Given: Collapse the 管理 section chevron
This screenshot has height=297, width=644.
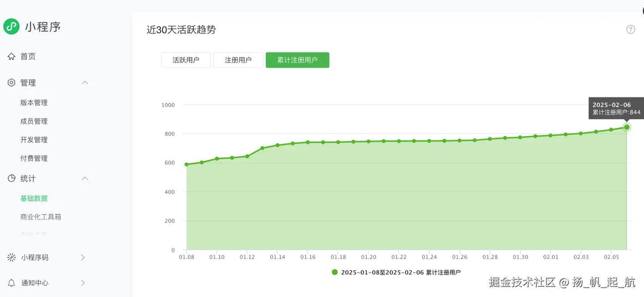Looking at the screenshot, I should click(85, 83).
